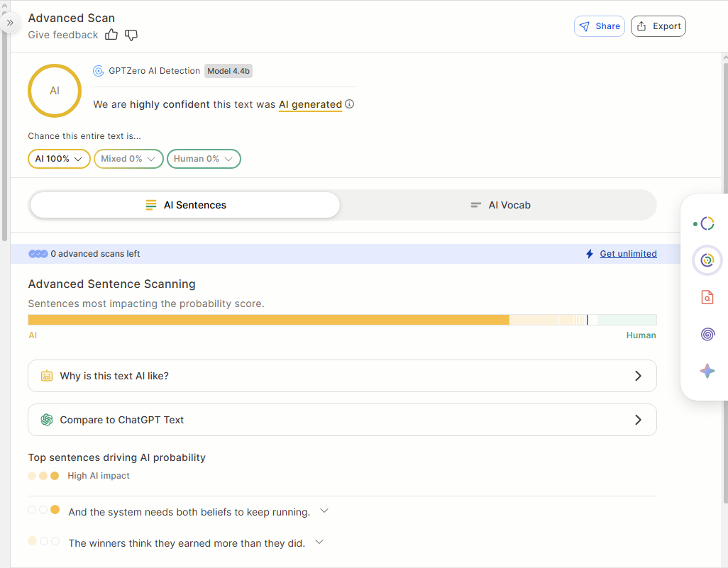Viewport: 728px width, 568px height.
Task: Open the red document search icon
Action: pos(707,297)
